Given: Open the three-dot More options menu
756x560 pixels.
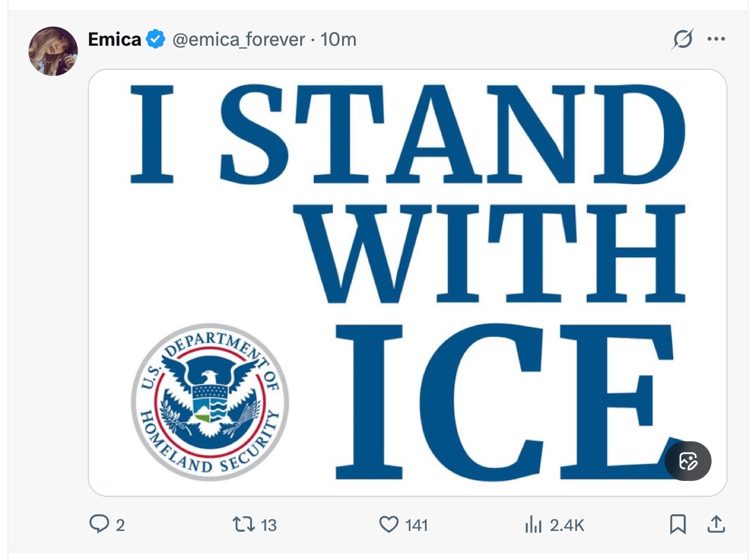Looking at the screenshot, I should pyautogui.click(x=716, y=40).
